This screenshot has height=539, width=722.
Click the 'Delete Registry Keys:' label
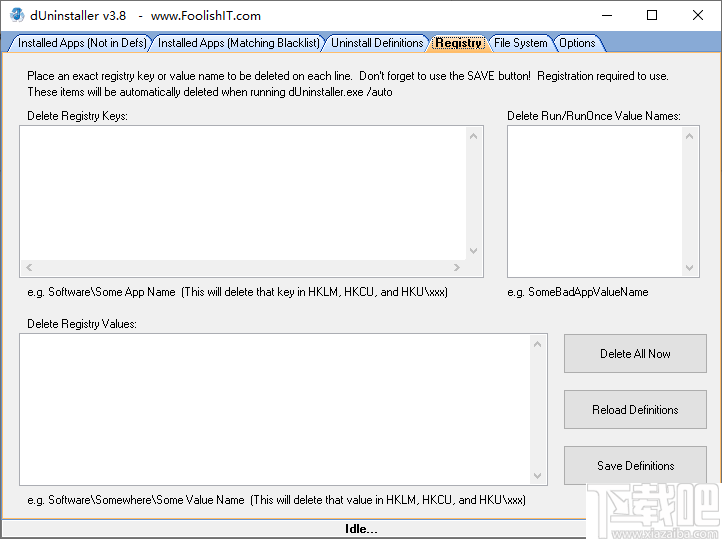[77, 116]
